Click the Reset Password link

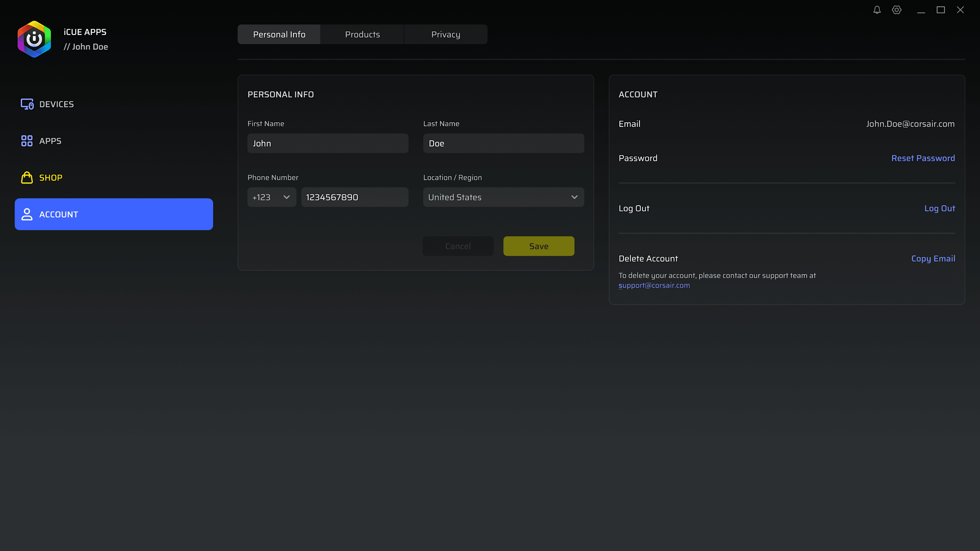[x=923, y=158]
